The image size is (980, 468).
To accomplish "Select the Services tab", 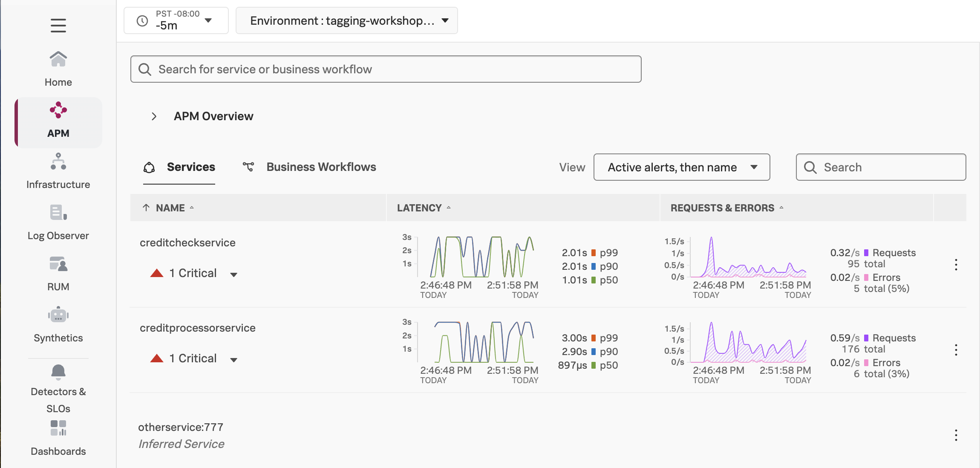I will (x=190, y=167).
